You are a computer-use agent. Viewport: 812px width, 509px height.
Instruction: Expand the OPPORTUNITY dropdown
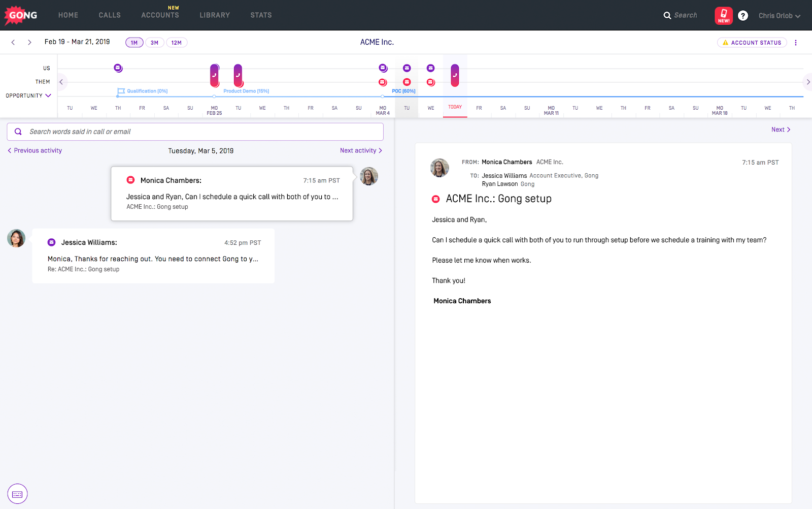tap(28, 96)
